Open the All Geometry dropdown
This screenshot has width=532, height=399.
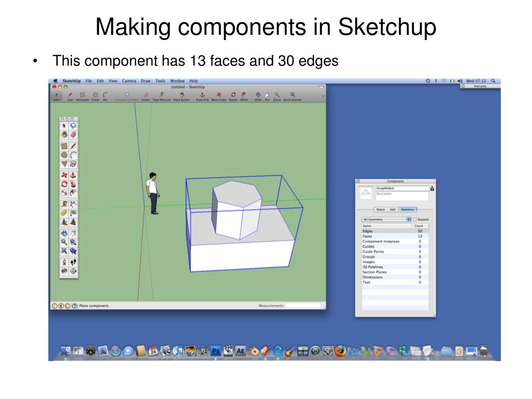[387, 220]
